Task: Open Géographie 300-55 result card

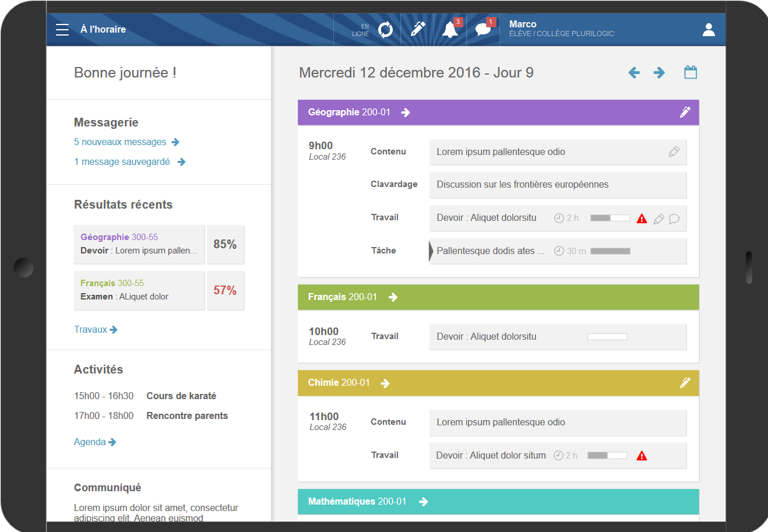Action: coord(139,244)
